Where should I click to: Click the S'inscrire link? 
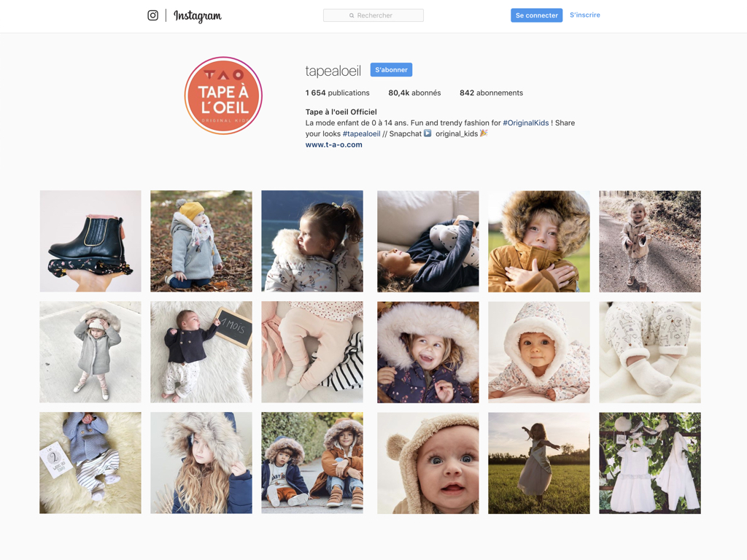coord(584,15)
